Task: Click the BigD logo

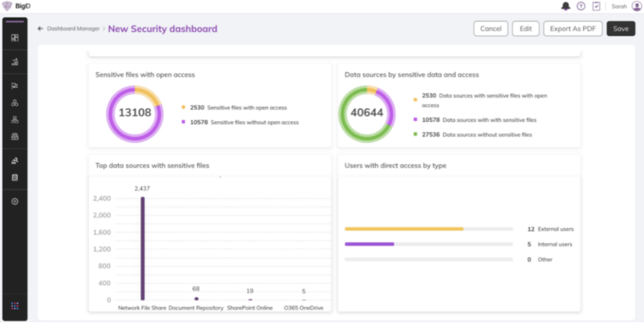Action: pyautogui.click(x=17, y=7)
